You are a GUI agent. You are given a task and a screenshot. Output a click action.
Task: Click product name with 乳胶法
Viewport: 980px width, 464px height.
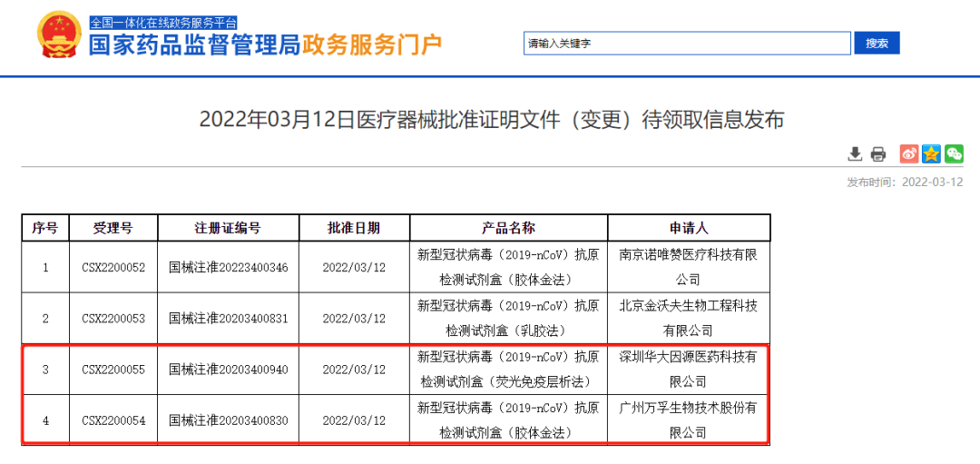click(508, 319)
